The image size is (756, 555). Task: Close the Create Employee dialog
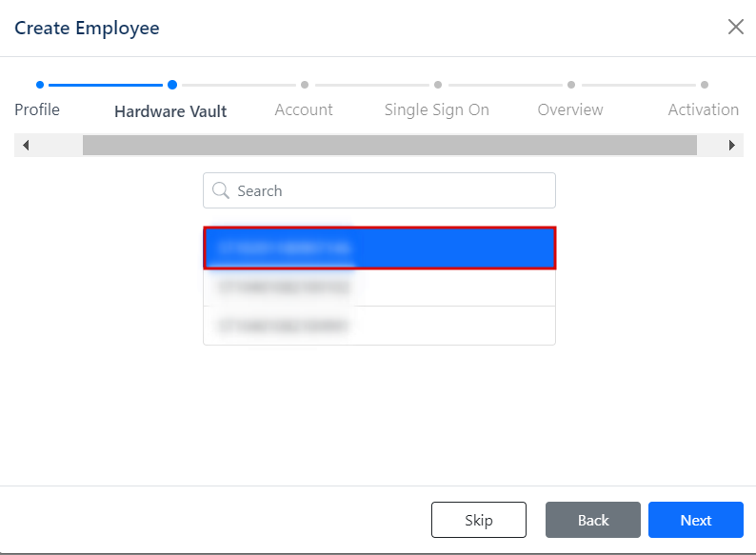click(736, 27)
